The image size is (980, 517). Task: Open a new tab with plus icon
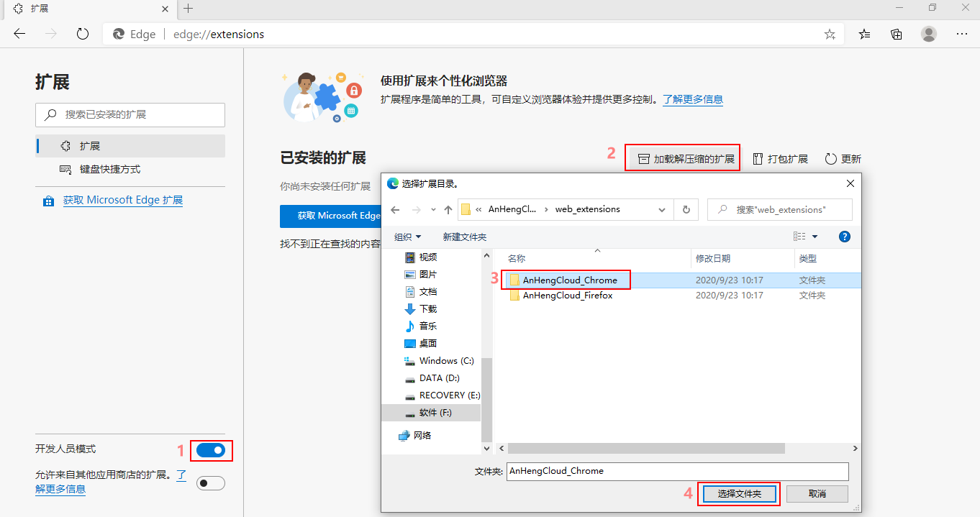(188, 9)
